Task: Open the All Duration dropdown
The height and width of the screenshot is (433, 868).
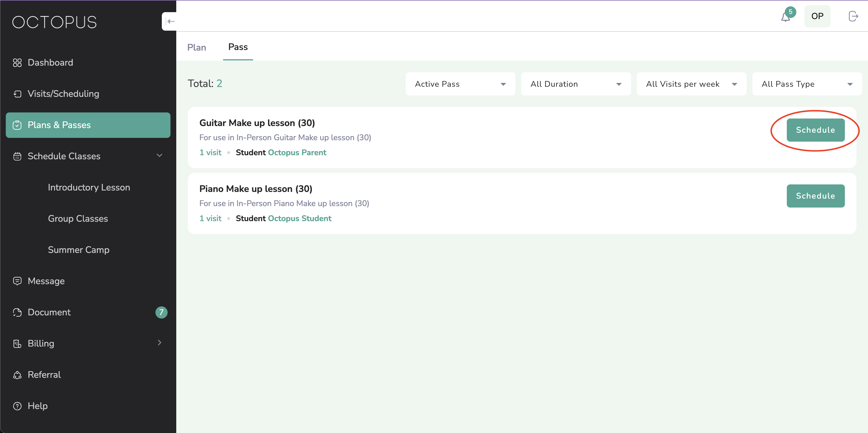Action: pyautogui.click(x=576, y=84)
